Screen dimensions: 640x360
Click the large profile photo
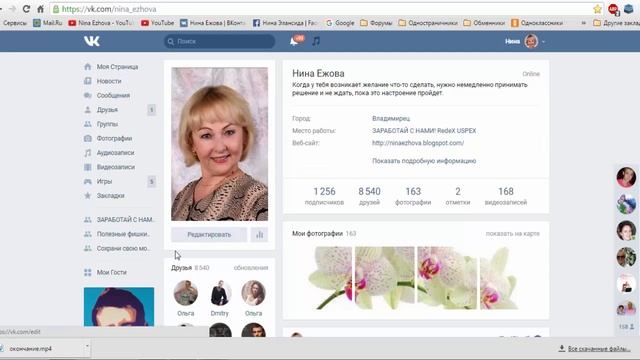(220, 144)
